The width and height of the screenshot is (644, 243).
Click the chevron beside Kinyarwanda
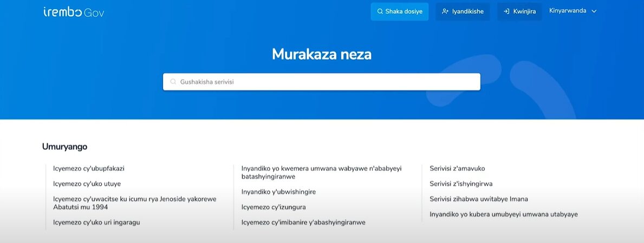pyautogui.click(x=594, y=11)
